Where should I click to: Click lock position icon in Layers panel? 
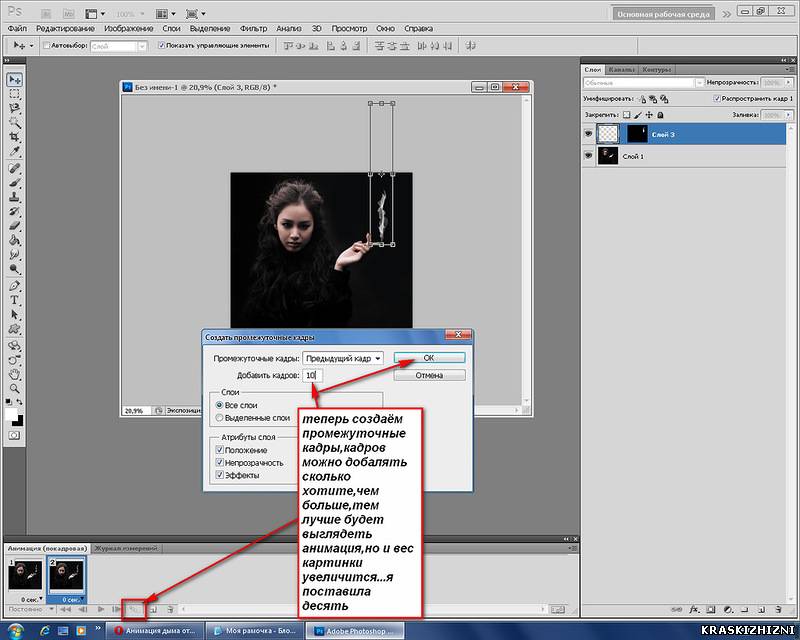(x=649, y=115)
